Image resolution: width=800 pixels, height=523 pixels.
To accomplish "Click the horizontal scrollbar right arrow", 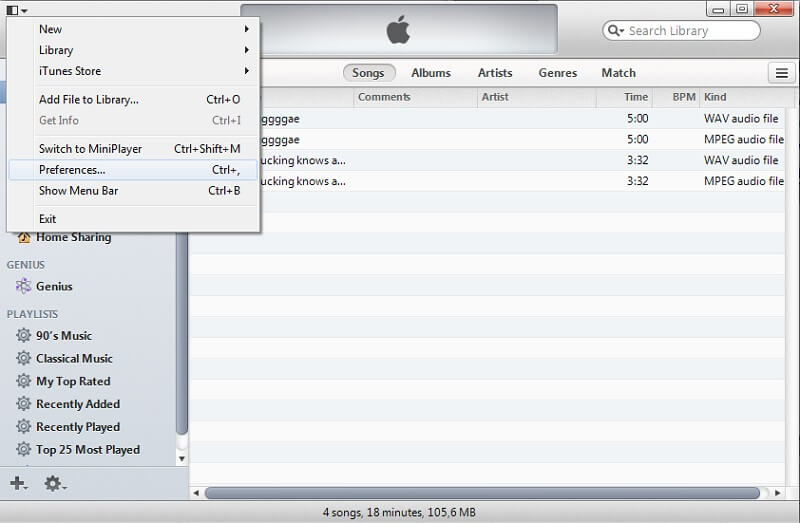I will point(777,493).
